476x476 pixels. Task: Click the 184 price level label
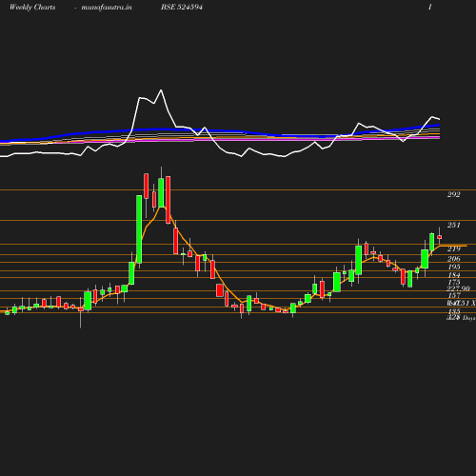(x=454, y=275)
